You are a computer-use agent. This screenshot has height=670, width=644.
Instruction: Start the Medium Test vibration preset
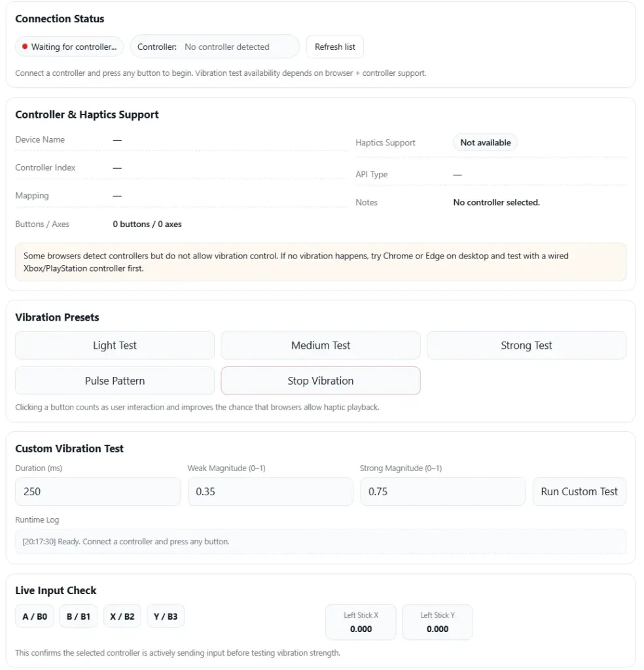tap(321, 345)
